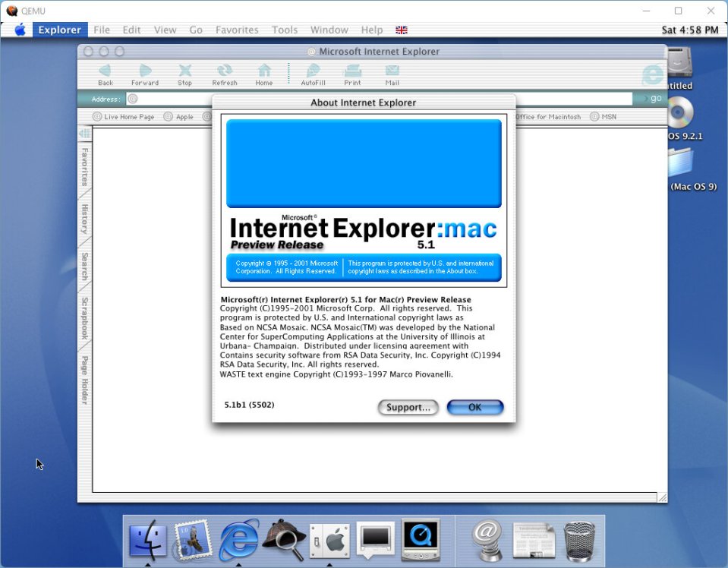Image resolution: width=728 pixels, height=568 pixels.
Task: Click the Back arrow in the toolbar
Action: [106, 72]
